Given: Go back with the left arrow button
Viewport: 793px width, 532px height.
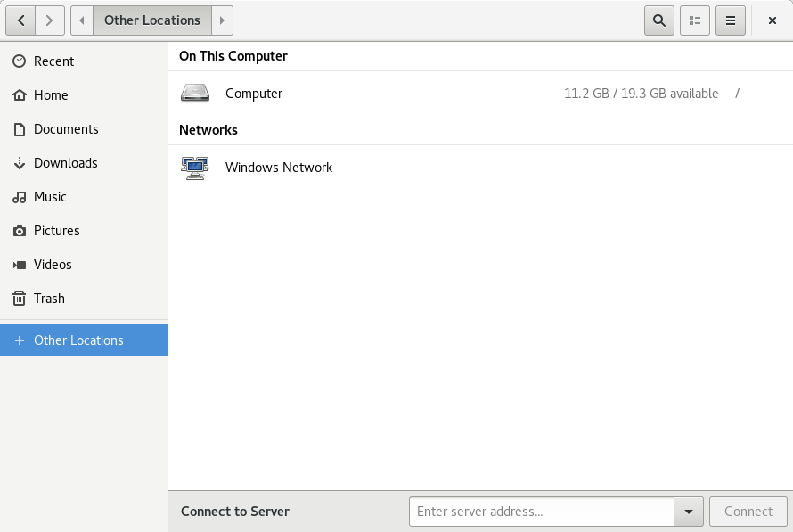Looking at the screenshot, I should (20, 20).
